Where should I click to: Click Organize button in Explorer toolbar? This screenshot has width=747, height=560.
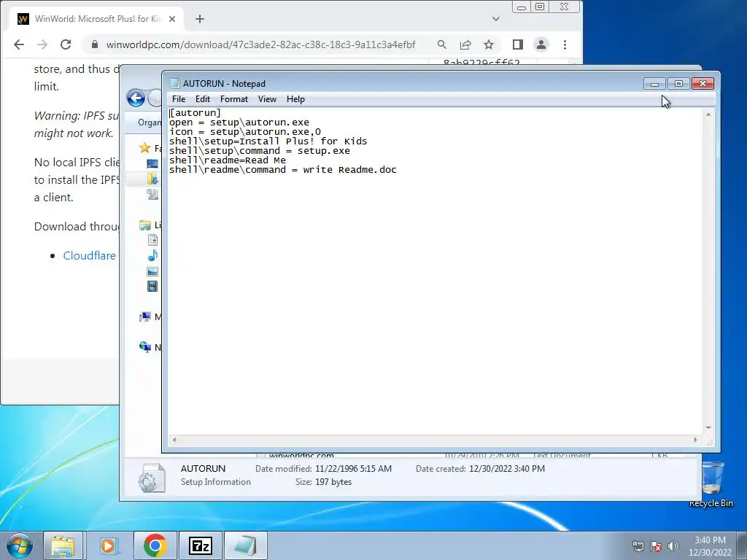149,122
